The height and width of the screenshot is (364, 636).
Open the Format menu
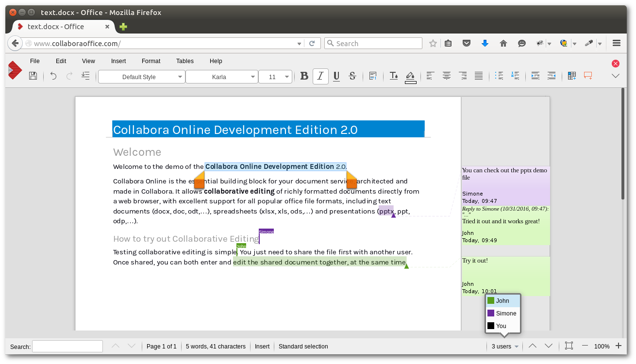point(151,61)
